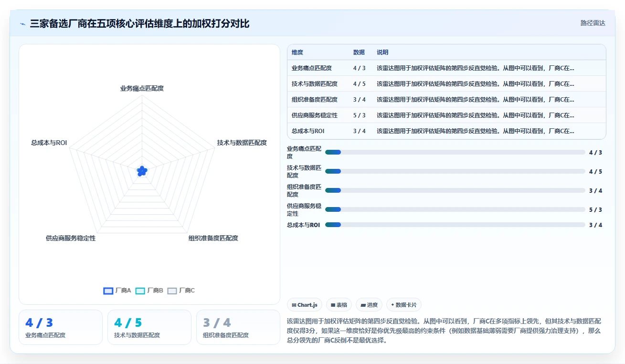This screenshot has height=364, width=625.
Task: Click the 维度 column header
Action: [297, 52]
